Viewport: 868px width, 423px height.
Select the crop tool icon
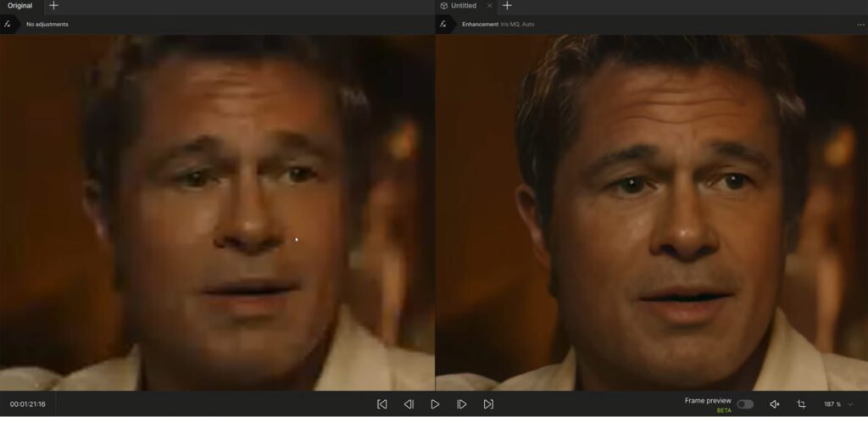coord(801,404)
